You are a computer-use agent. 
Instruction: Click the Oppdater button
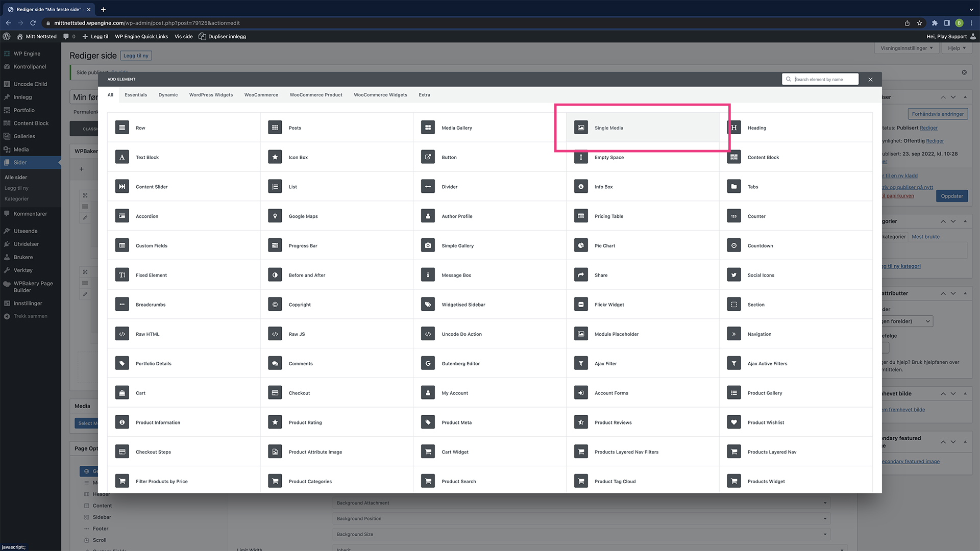point(952,196)
